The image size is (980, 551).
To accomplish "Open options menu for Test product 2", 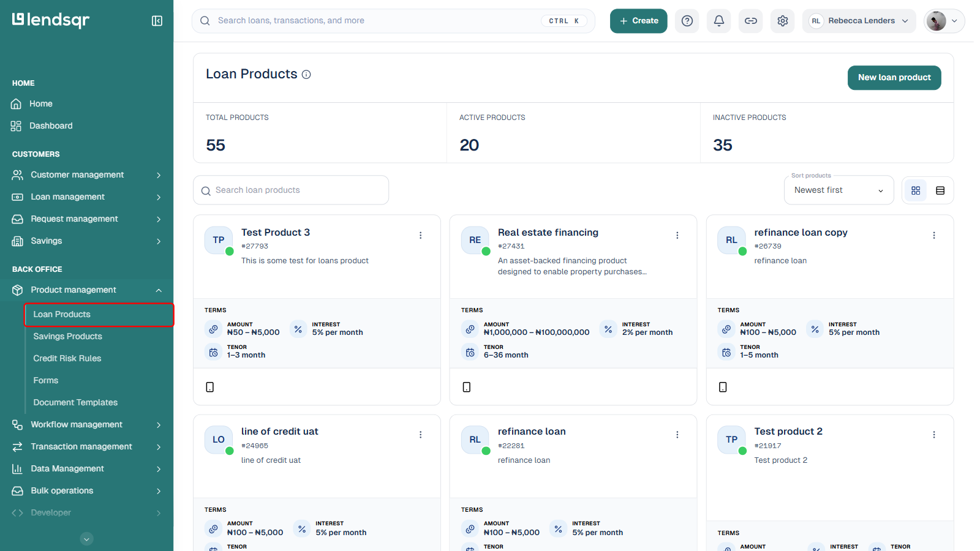I will click(x=934, y=435).
